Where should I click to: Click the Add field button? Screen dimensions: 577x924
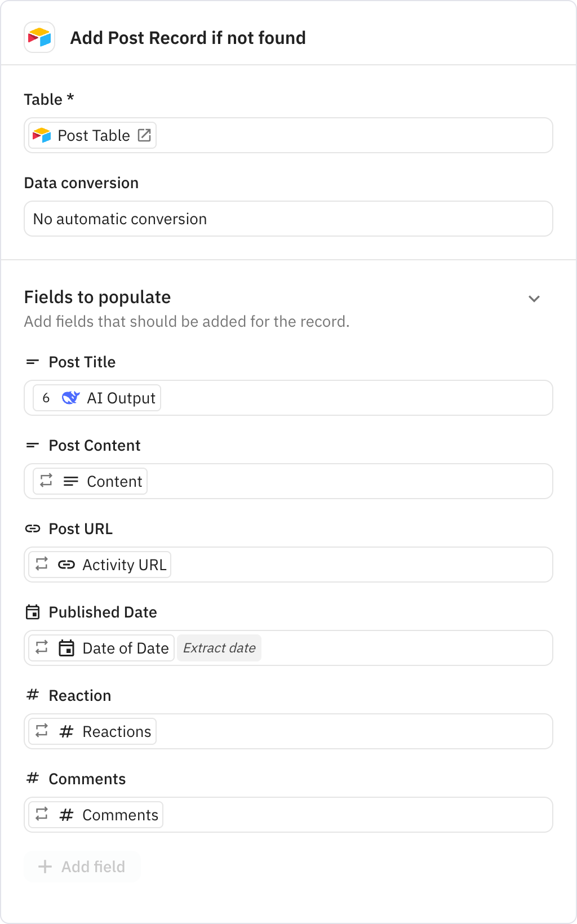(x=82, y=867)
